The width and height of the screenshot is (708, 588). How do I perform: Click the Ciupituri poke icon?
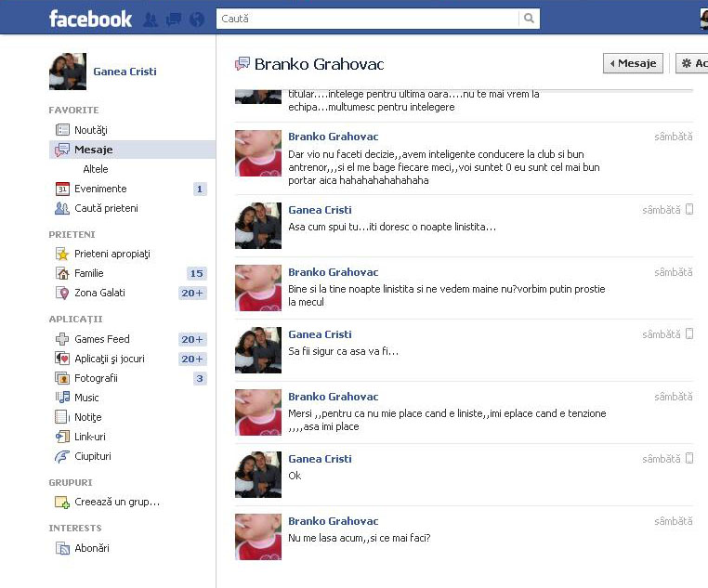[x=62, y=456]
